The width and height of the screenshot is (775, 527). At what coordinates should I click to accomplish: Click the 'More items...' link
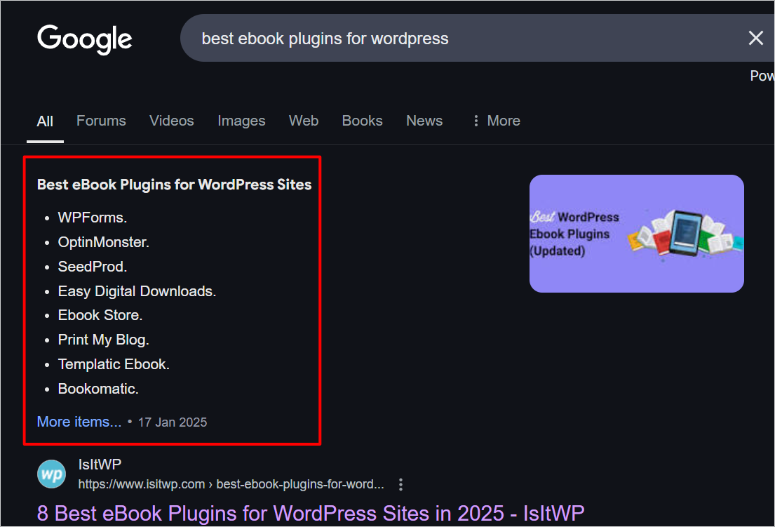[79, 422]
